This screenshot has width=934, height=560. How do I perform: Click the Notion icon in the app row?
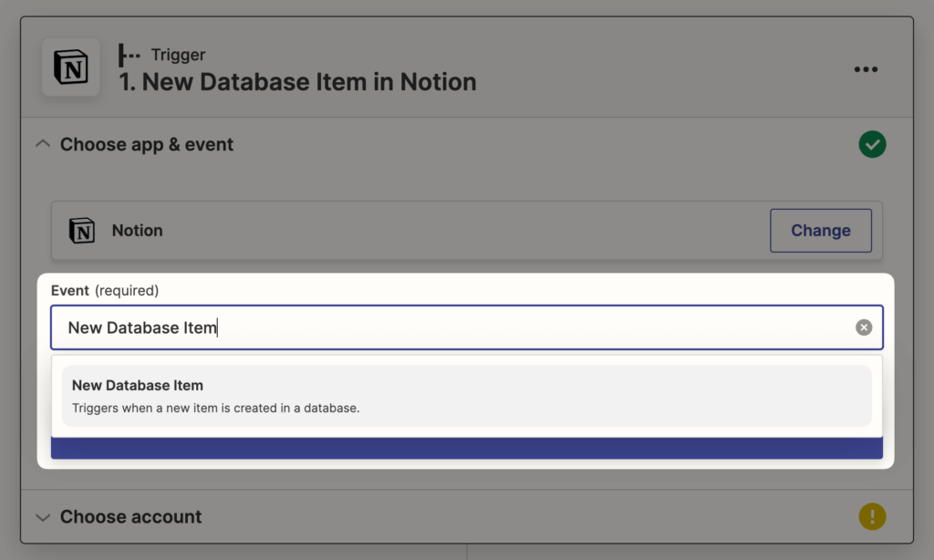[81, 231]
